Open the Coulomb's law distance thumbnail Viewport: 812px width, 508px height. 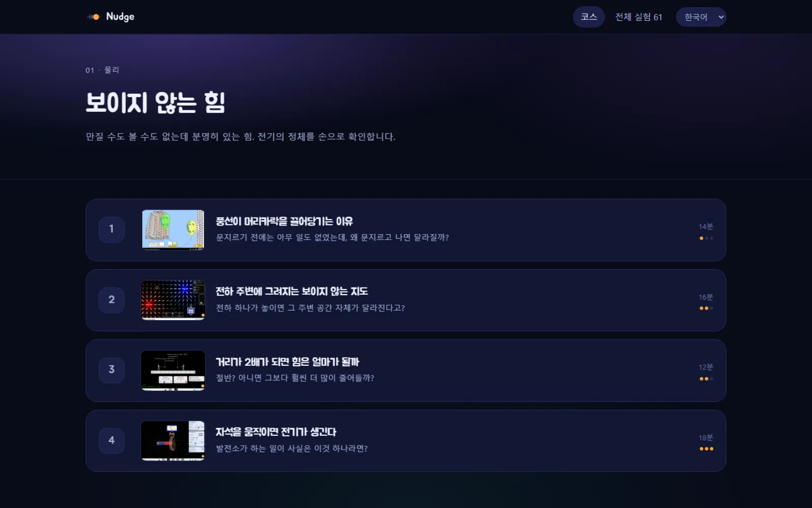tap(173, 370)
